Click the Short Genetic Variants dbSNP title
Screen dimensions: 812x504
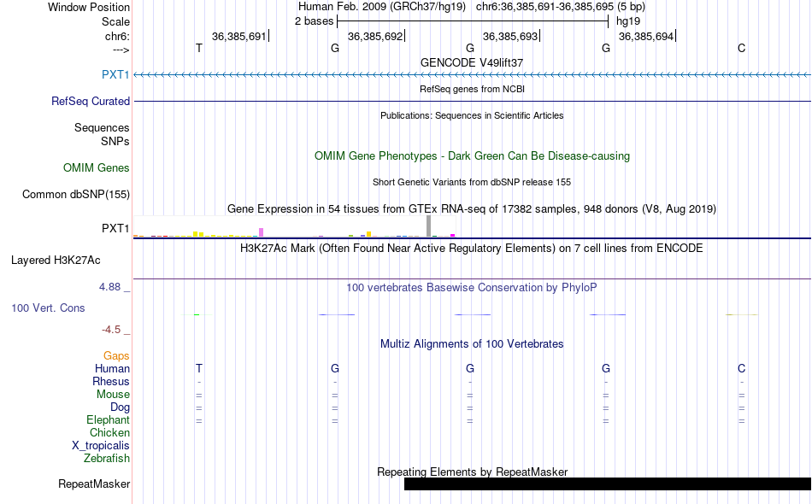pos(472,182)
